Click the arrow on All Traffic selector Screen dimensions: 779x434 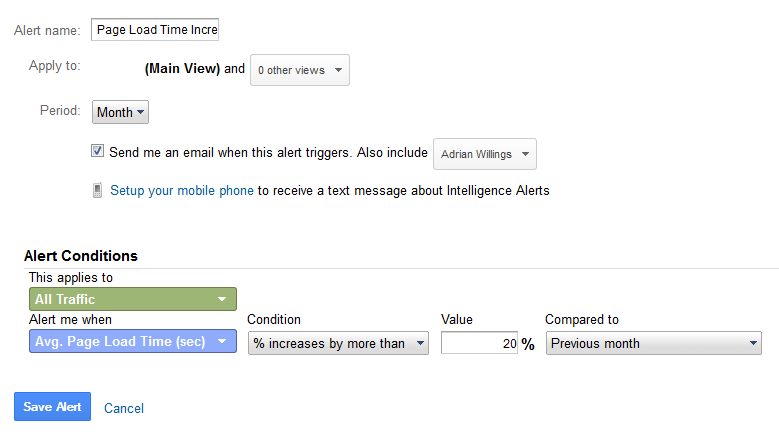pos(222,299)
